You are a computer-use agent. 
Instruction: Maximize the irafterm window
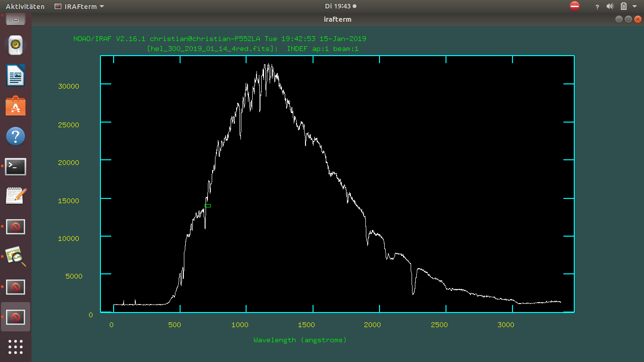(x=628, y=19)
